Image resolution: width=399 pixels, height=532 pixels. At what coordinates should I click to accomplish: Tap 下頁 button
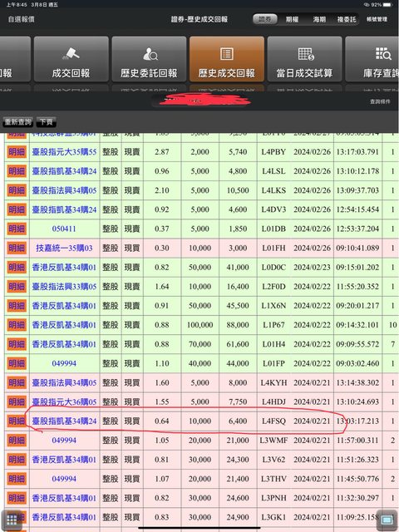[x=47, y=122]
